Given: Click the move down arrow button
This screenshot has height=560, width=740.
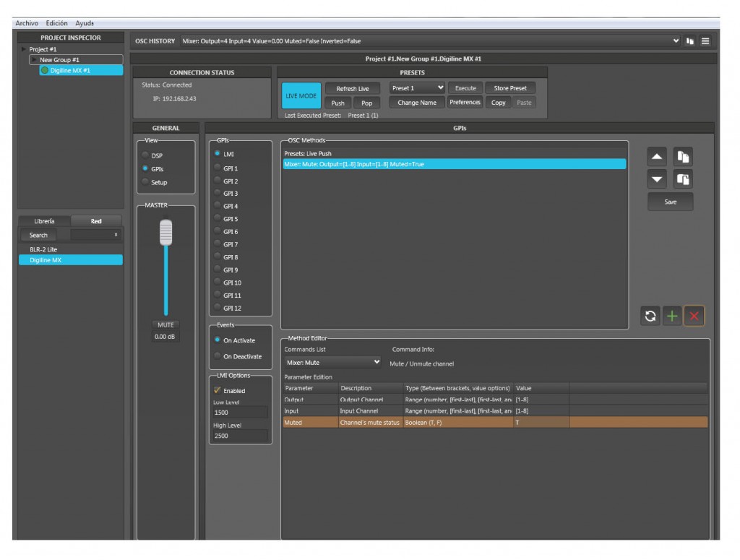Looking at the screenshot, I should tap(658, 179).
